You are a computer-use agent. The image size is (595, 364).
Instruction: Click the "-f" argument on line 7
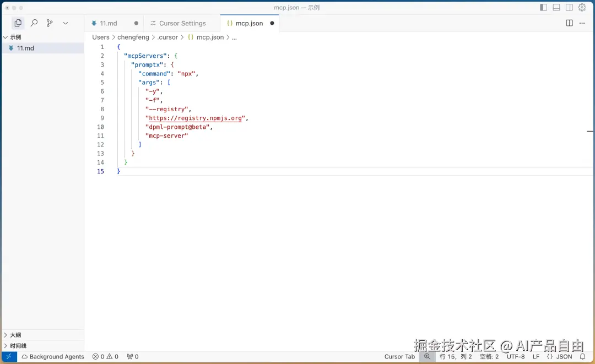click(152, 100)
